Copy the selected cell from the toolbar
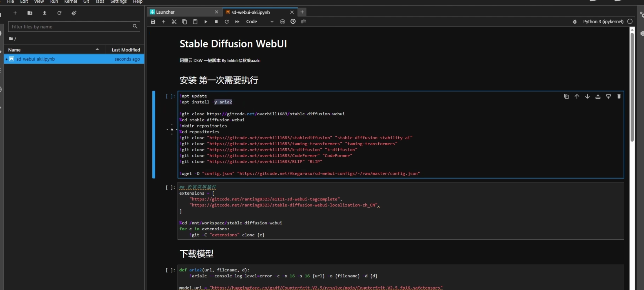The width and height of the screenshot is (644, 290). pyautogui.click(x=184, y=21)
